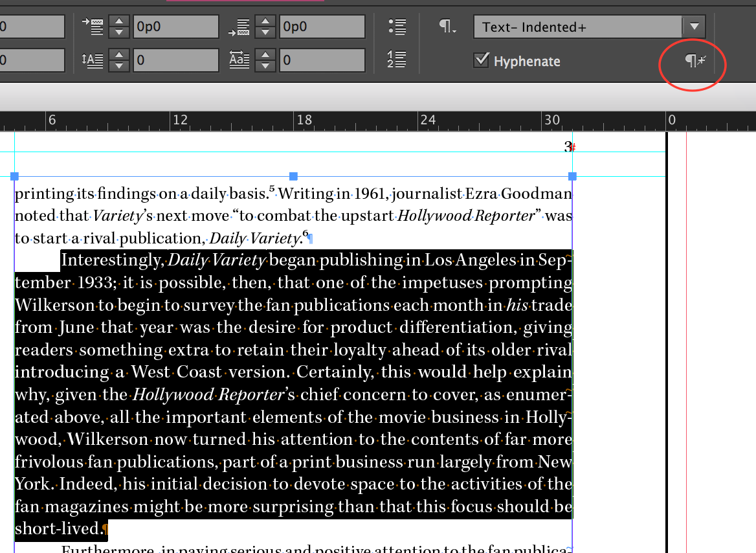This screenshot has height=553, width=756.
Task: Click the First Line Left Indent icon
Action: pyautogui.click(x=93, y=27)
